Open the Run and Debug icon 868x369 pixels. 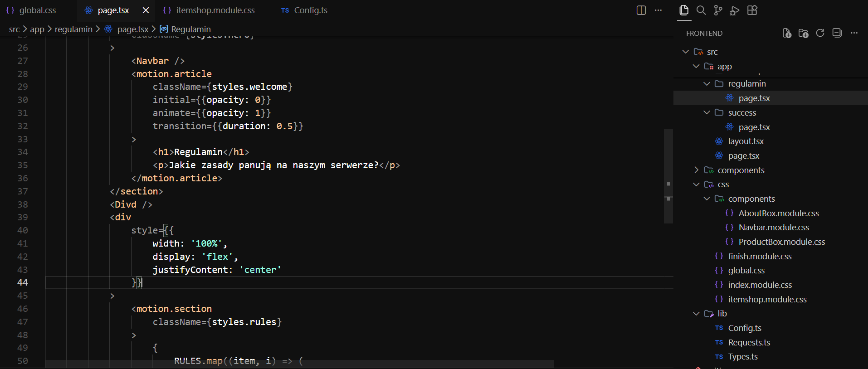point(735,10)
